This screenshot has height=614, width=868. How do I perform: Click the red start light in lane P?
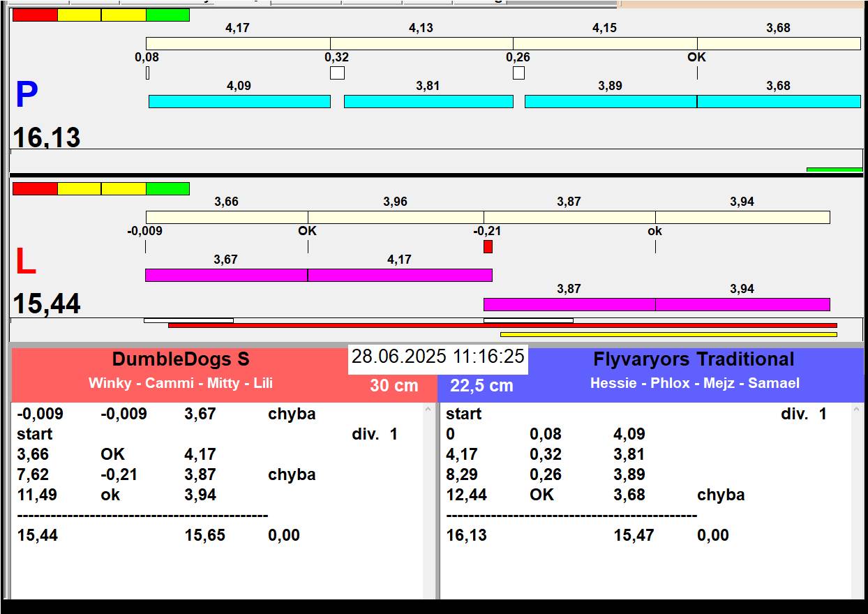(x=35, y=15)
